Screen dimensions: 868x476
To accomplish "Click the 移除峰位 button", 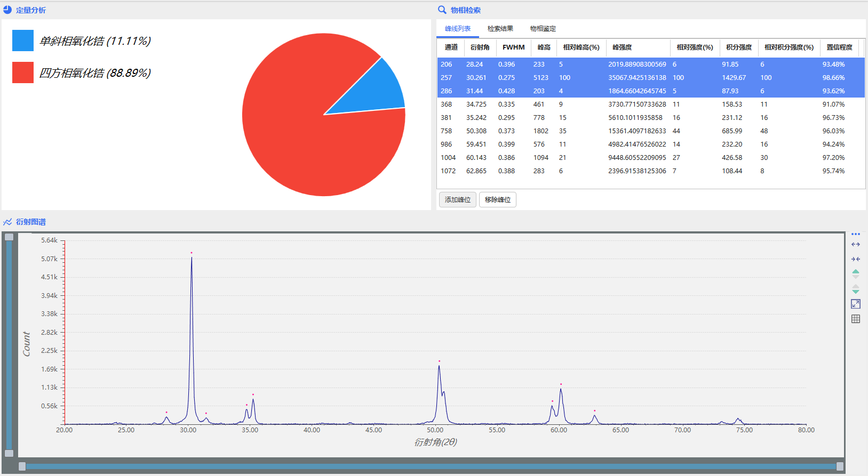I will point(497,200).
